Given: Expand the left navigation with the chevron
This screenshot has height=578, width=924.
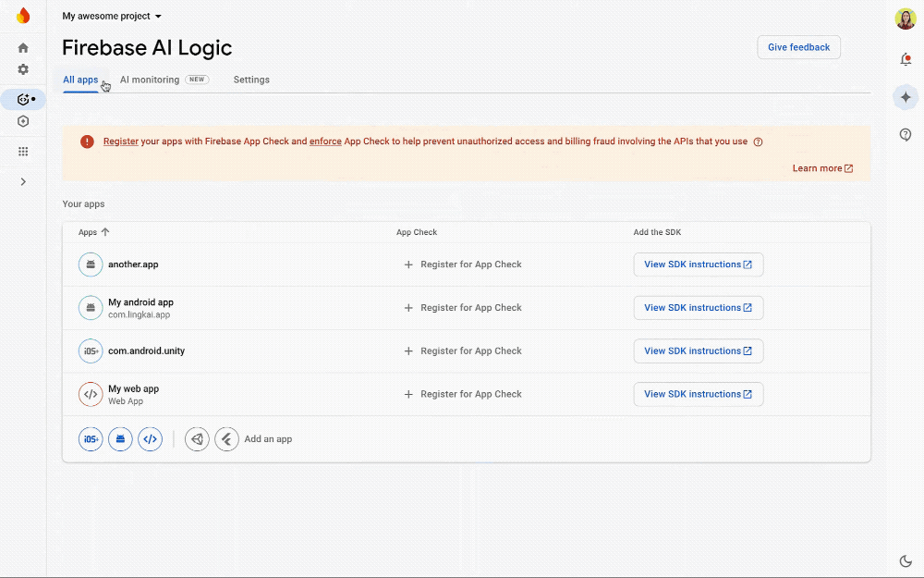Looking at the screenshot, I should 23,181.
